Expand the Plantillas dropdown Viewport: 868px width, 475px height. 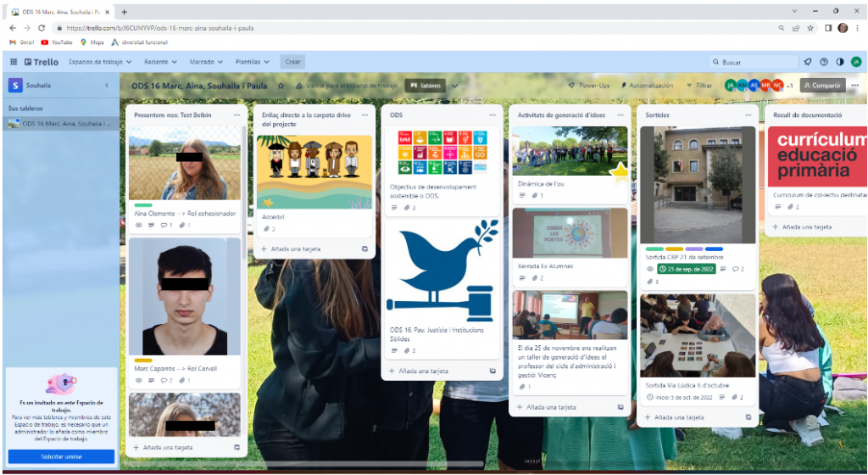click(x=252, y=62)
